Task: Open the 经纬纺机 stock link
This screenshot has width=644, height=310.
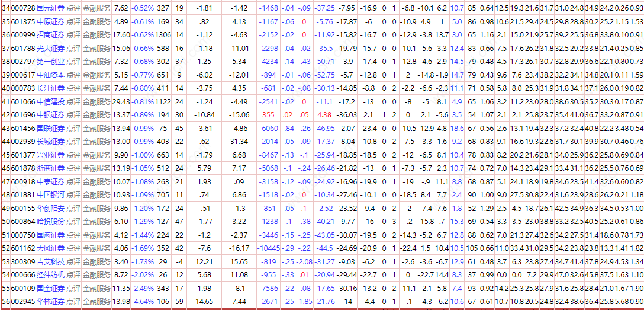Action: coord(50,275)
